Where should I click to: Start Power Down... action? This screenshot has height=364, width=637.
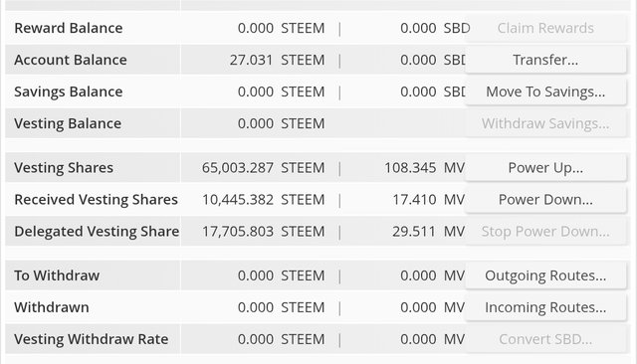[545, 200]
